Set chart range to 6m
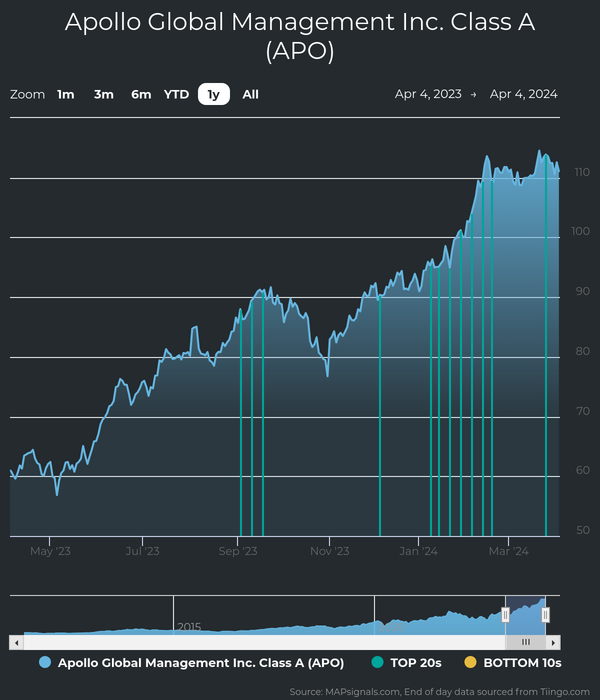 click(141, 94)
